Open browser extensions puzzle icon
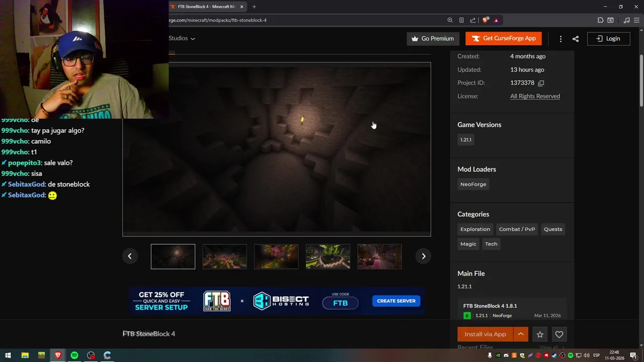 (x=600, y=20)
